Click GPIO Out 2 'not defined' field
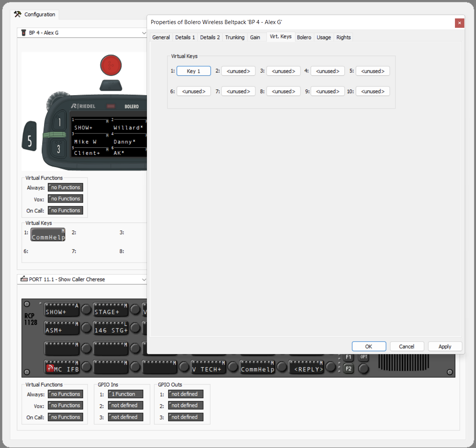This screenshot has height=448, width=476. [x=186, y=405]
